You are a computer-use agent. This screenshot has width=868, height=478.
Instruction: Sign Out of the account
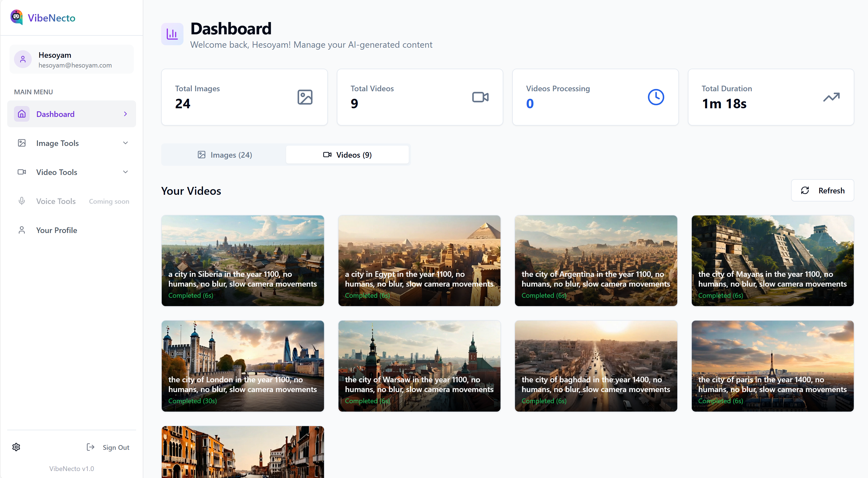pos(108,447)
